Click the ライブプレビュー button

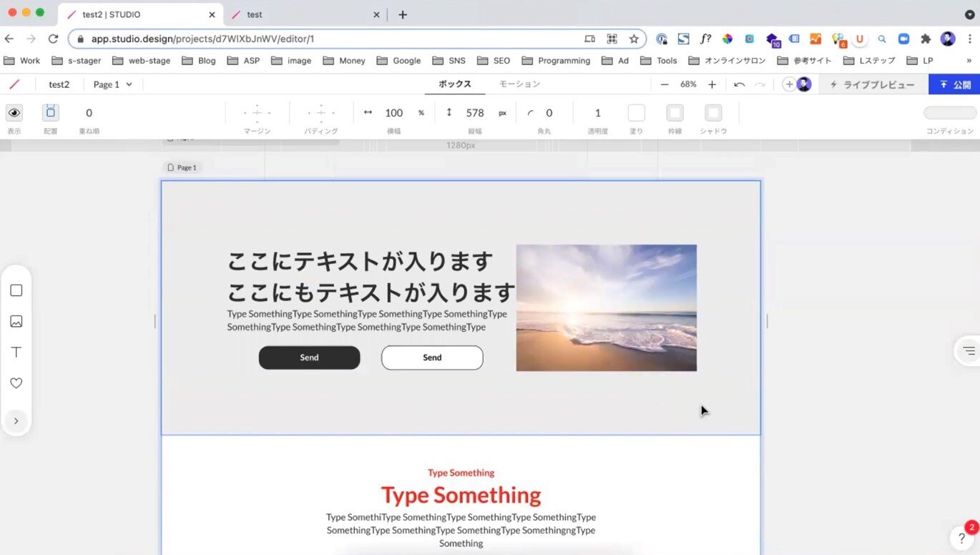(871, 84)
